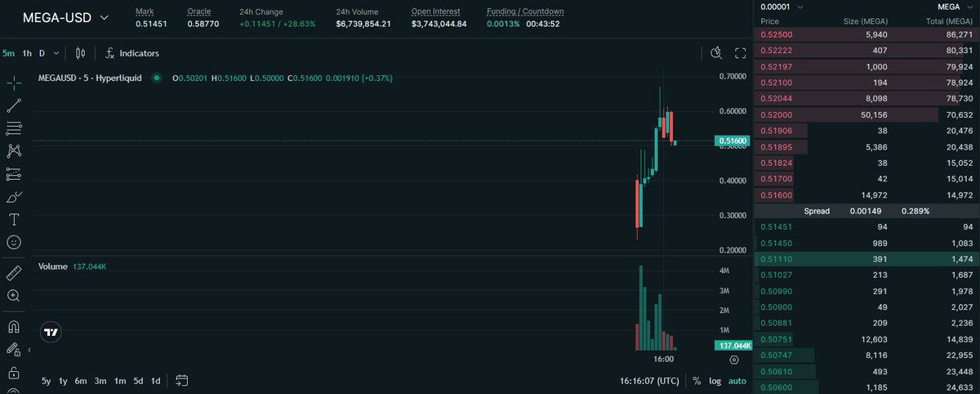Open the 0.00001 price grouping dropdown
The image size is (980, 394).
pyautogui.click(x=781, y=7)
